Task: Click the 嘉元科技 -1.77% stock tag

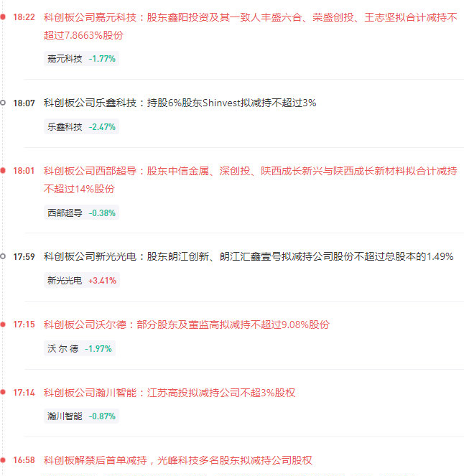Action: (80, 59)
